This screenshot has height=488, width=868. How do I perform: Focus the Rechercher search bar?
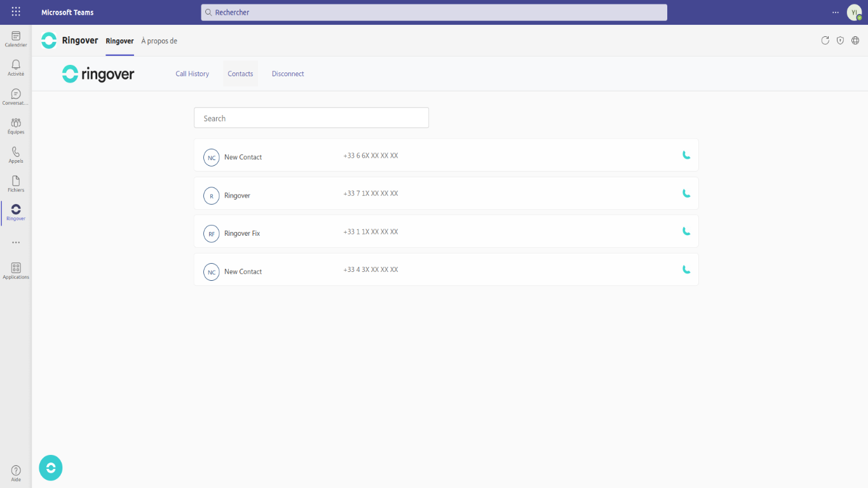434,12
